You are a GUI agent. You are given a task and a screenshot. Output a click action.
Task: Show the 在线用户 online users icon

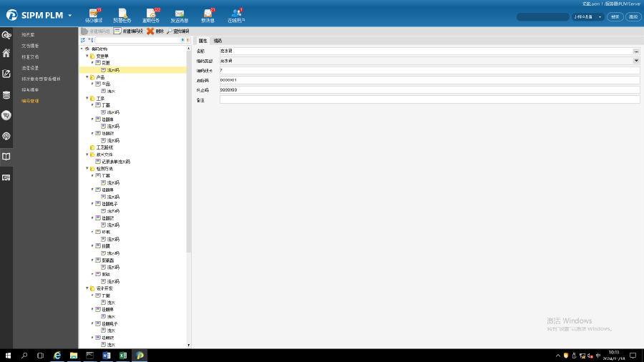236,14
